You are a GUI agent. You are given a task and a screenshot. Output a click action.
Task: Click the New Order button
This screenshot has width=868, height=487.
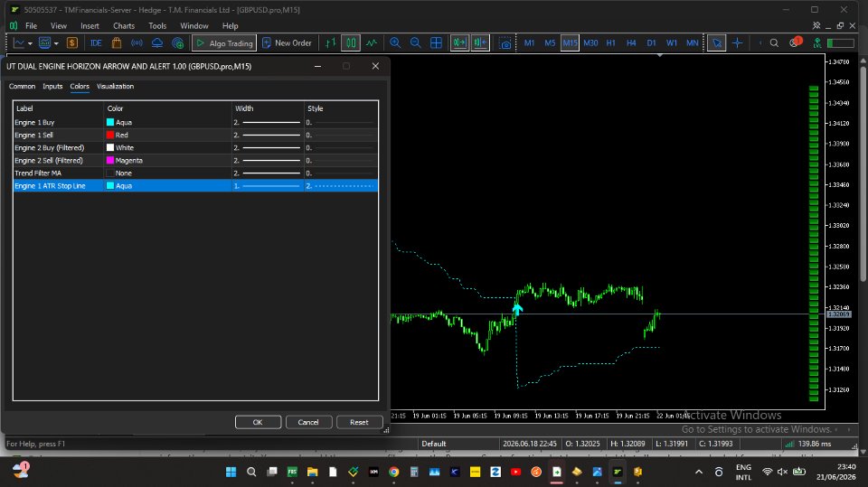tap(287, 42)
